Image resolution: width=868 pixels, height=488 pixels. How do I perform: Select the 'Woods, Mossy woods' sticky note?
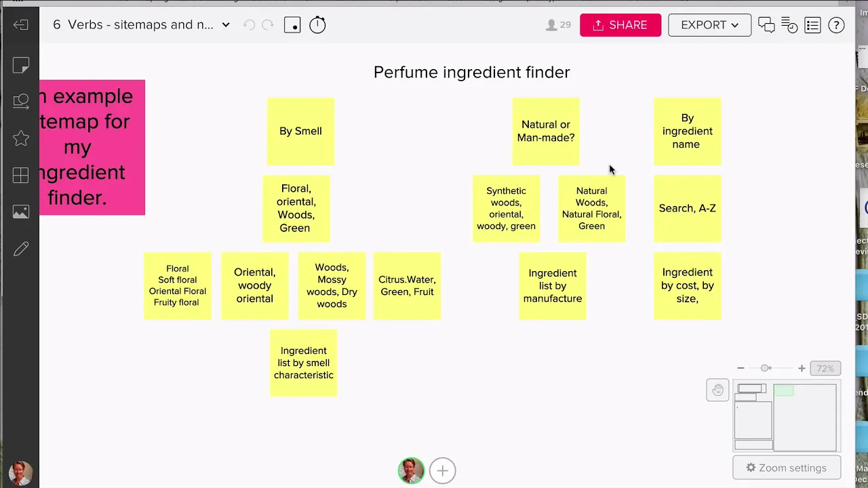coord(332,285)
